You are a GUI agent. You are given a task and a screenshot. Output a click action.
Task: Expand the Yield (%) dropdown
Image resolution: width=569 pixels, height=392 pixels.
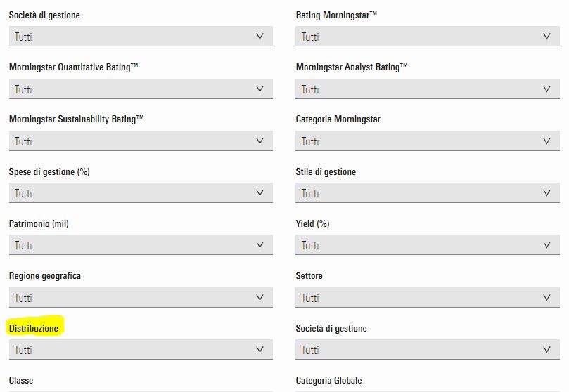pyautogui.click(x=428, y=245)
